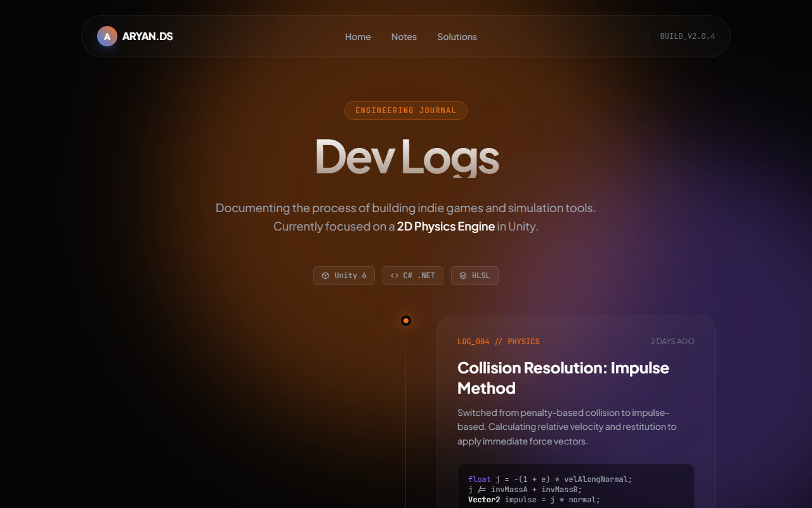Expand the code snippet block
Viewport: 812px width, 508px height.
coord(576,489)
